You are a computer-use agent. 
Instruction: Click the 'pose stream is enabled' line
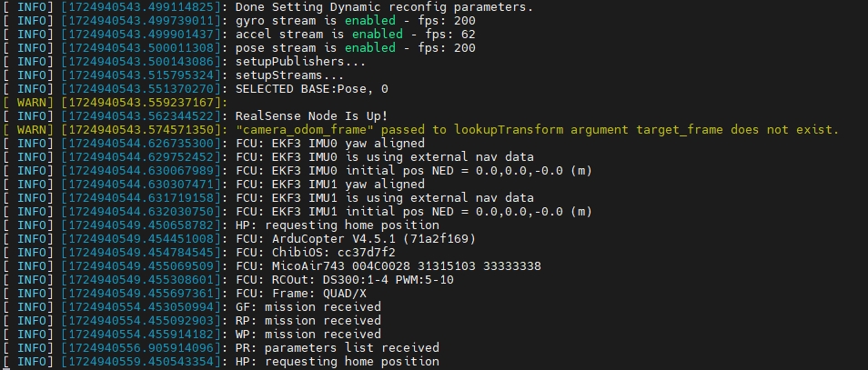click(356, 48)
